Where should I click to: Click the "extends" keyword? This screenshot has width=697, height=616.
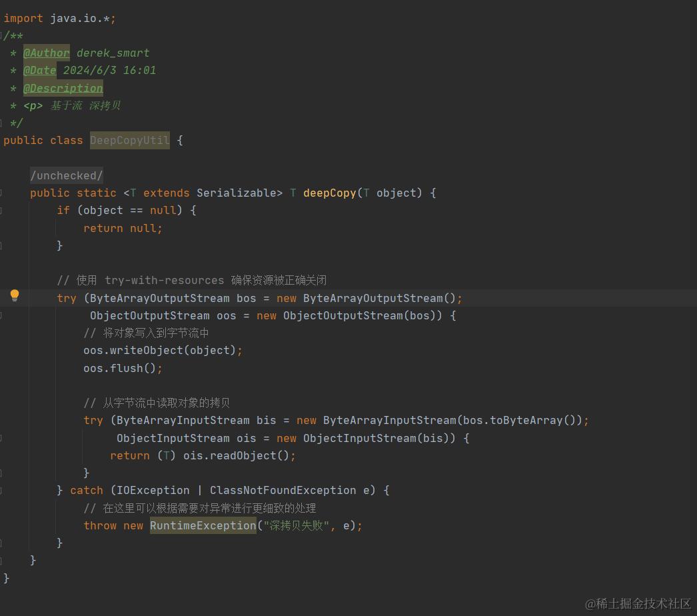(x=166, y=193)
